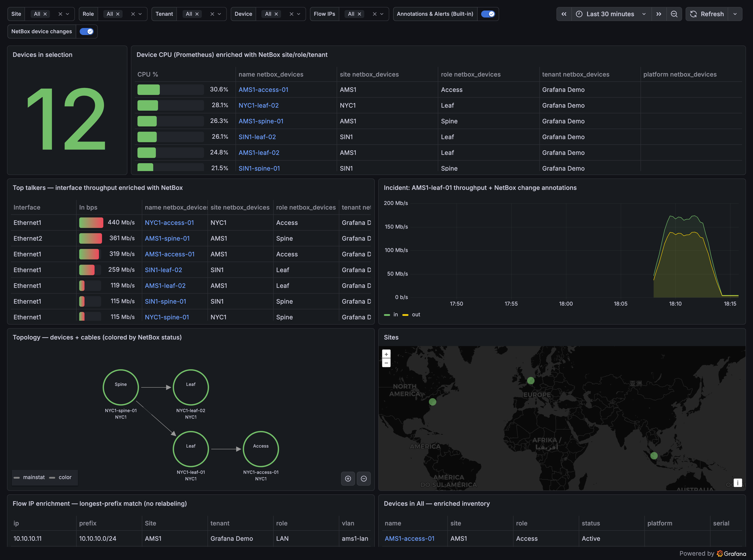The width and height of the screenshot is (753, 560).
Task: Open the Sites panel title menu
Action: tap(391, 337)
